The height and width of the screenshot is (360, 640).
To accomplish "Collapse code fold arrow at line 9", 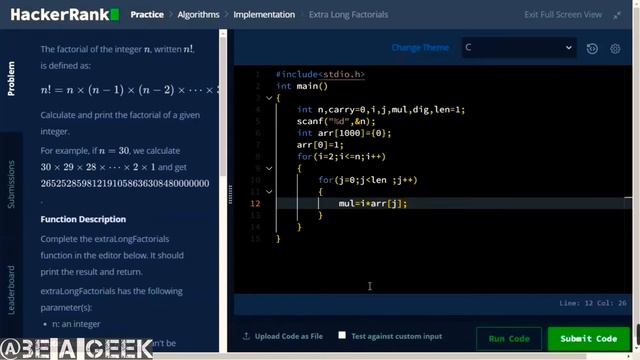I will point(269,168).
